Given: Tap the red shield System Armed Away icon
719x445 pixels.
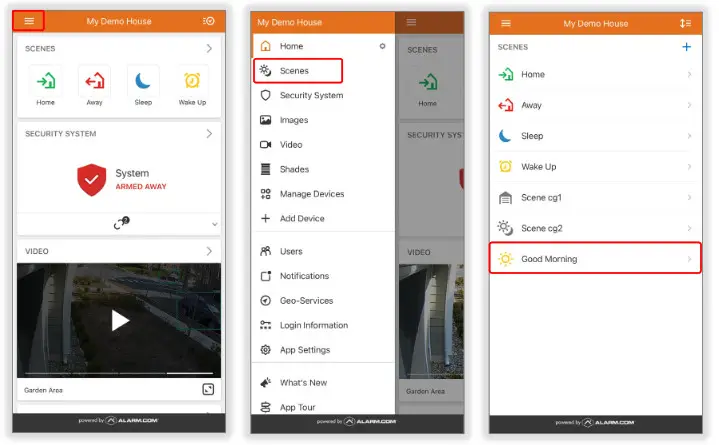Looking at the screenshot, I should (x=92, y=180).
